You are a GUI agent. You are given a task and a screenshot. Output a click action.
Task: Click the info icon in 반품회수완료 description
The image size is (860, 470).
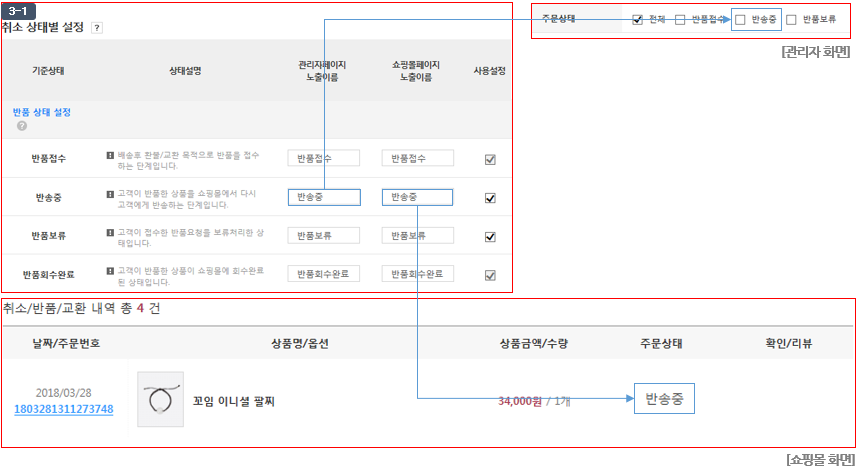point(110,271)
